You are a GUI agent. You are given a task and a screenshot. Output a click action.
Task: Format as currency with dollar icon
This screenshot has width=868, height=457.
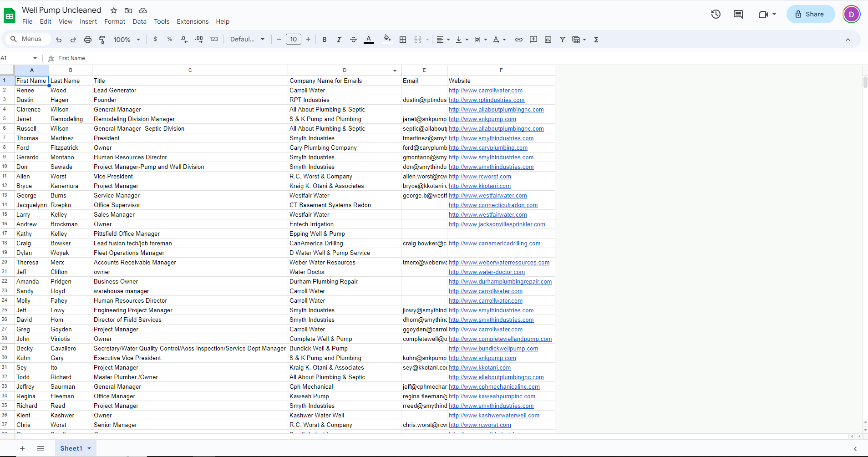tap(155, 39)
